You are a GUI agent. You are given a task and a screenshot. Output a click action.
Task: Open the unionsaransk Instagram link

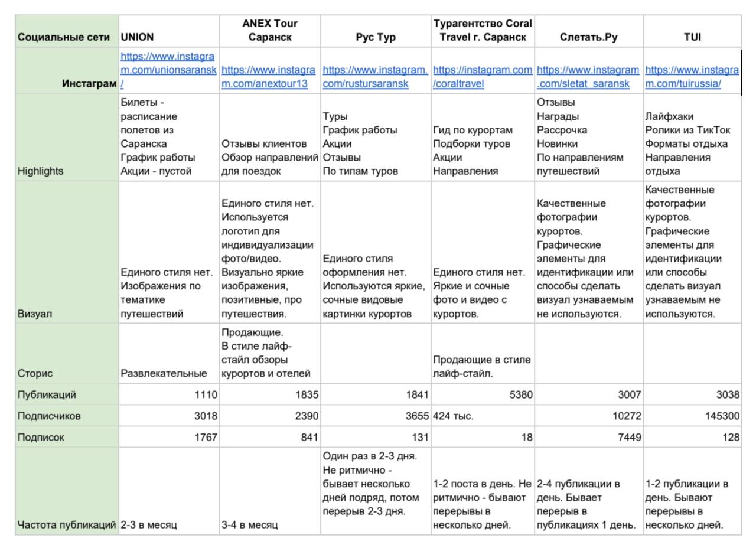point(168,70)
